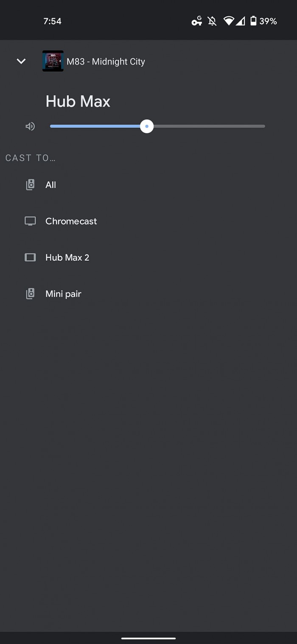Tap the Hub Max 2 display icon
This screenshot has height=644, width=297.
(30, 258)
